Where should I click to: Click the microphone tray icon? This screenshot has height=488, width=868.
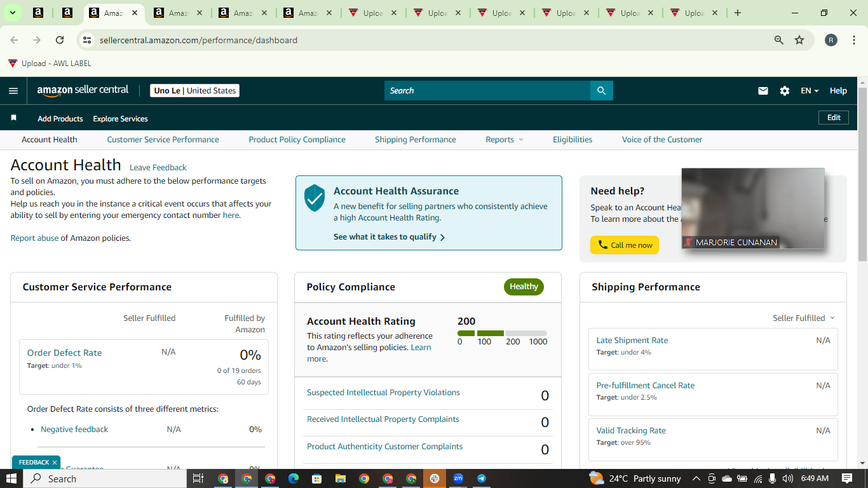coord(773,478)
